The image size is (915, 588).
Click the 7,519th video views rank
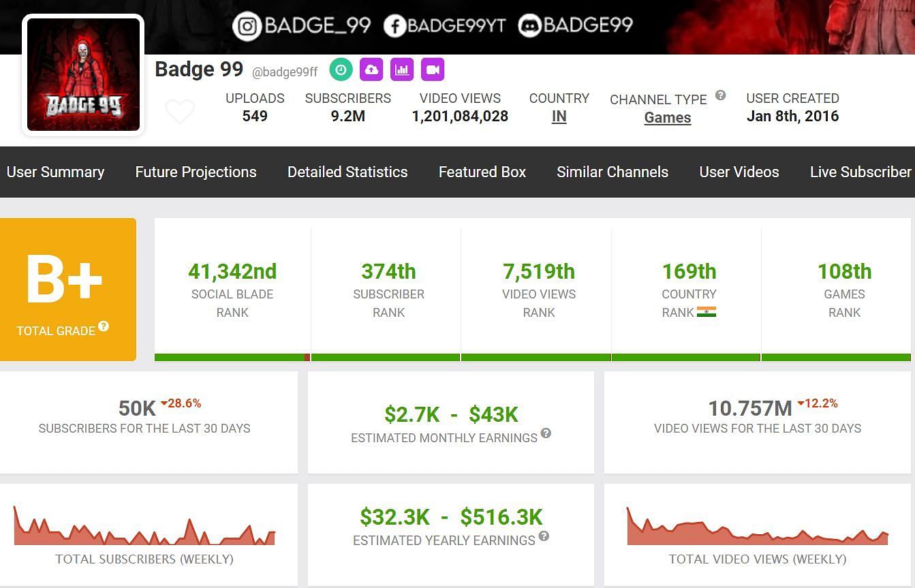coord(539,272)
